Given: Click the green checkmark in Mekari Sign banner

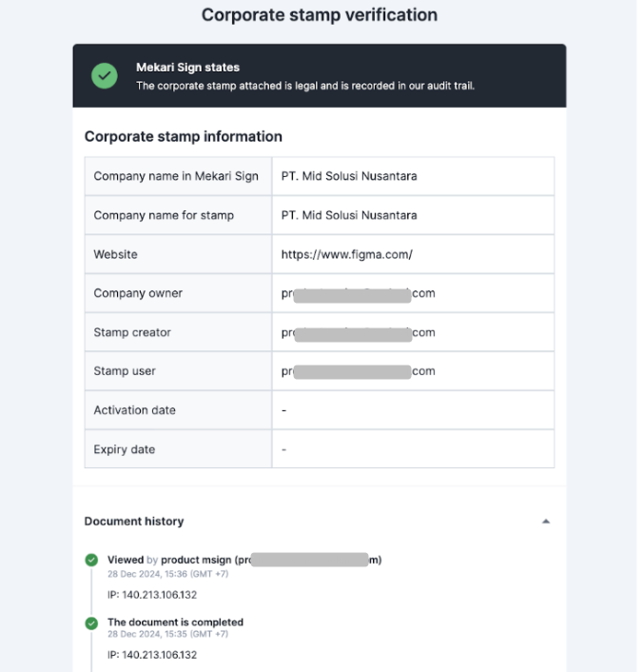Looking at the screenshot, I should click(x=104, y=76).
